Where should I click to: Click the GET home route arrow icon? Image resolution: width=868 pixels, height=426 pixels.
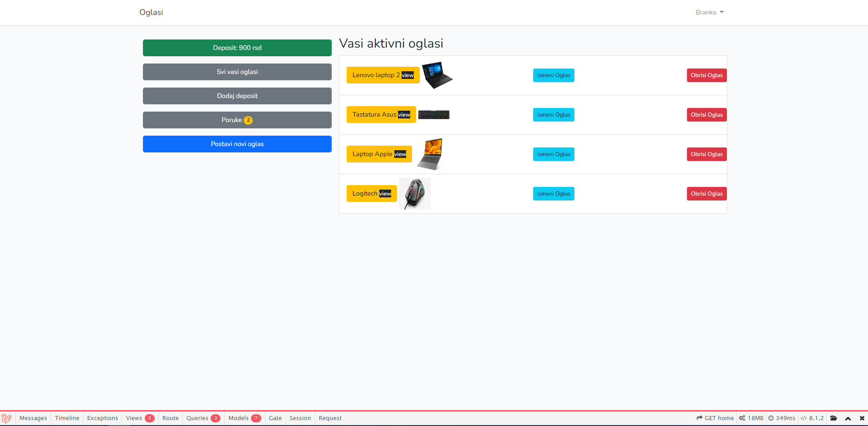coord(699,418)
